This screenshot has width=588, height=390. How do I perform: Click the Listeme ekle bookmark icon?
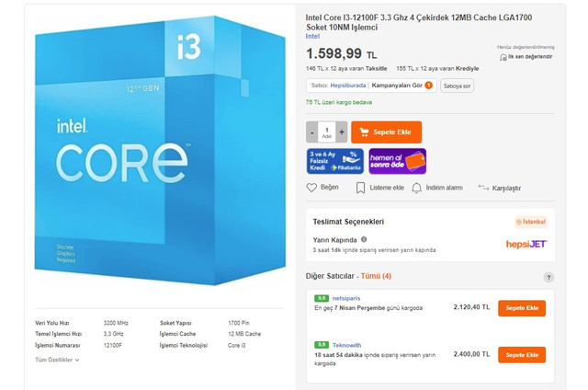pyautogui.click(x=361, y=188)
